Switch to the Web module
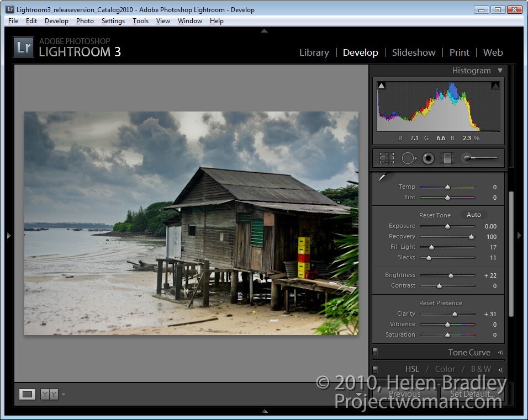This screenshot has width=528, height=420. [493, 52]
